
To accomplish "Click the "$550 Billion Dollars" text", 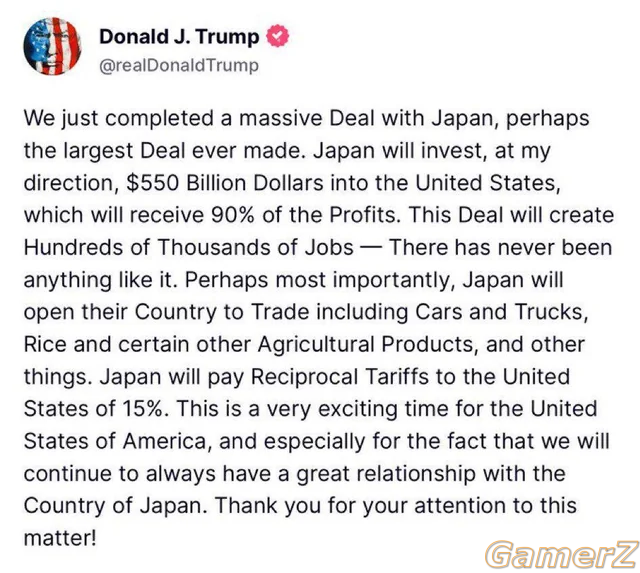I will [x=225, y=183].
